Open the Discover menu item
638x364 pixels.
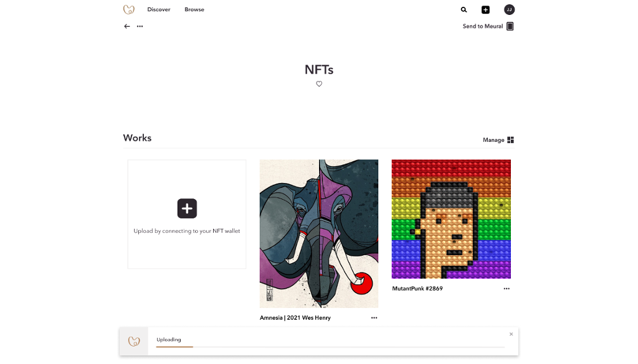(x=159, y=10)
